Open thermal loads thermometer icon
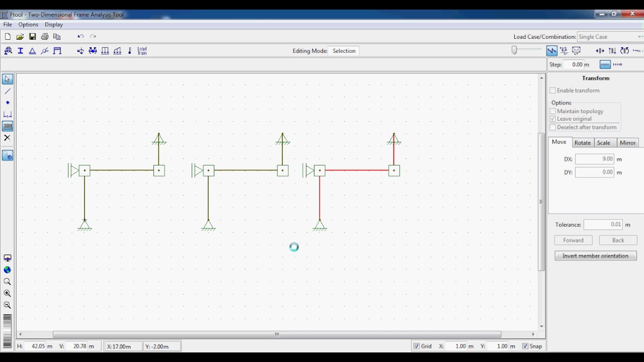 click(130, 51)
